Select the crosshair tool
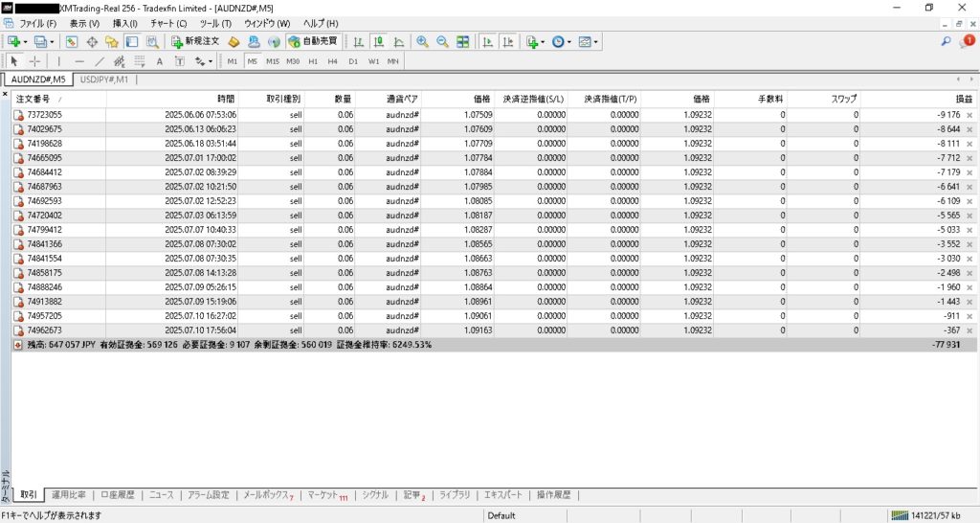Screen dimensions: 980x523 click(x=34, y=61)
